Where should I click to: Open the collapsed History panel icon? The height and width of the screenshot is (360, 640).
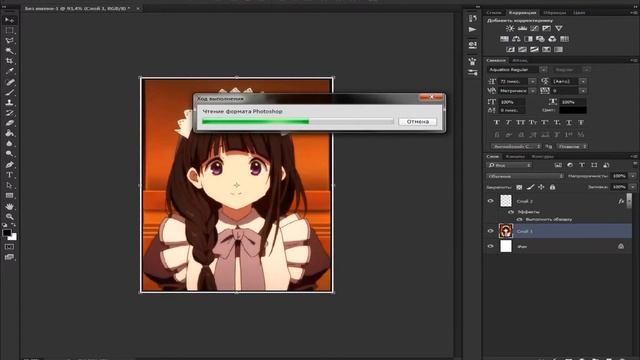click(473, 18)
